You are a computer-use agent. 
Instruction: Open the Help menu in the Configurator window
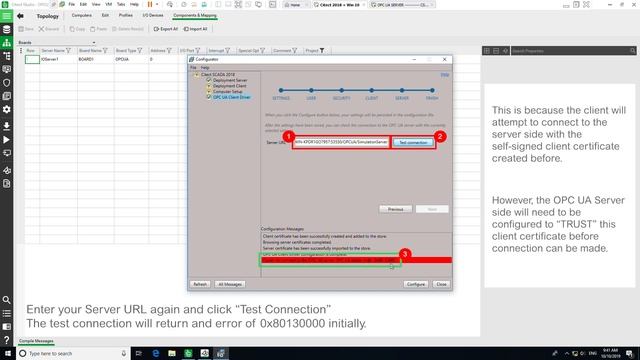coord(205,68)
